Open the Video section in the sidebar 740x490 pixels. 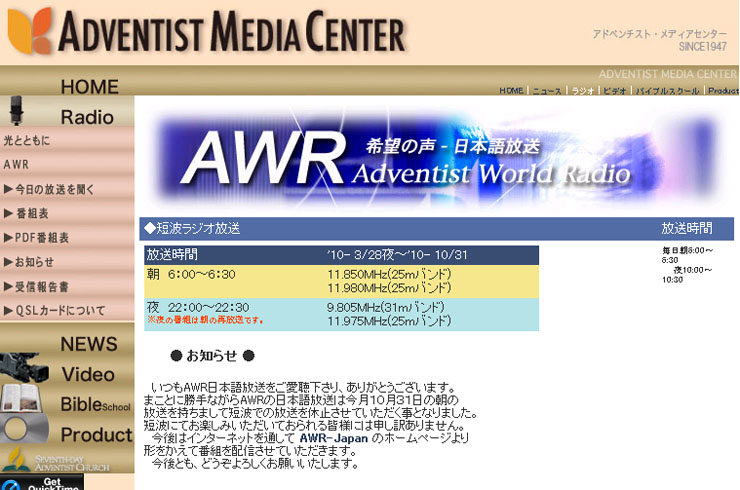88,374
